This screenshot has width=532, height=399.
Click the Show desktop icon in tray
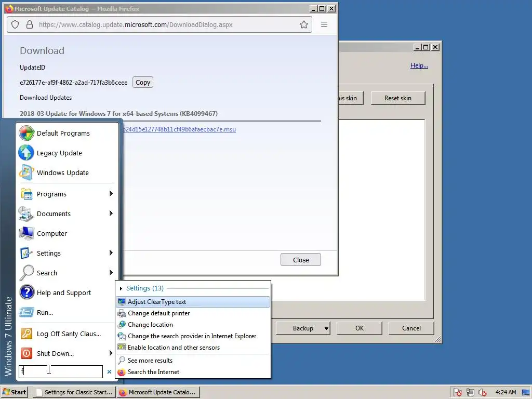coord(526,393)
